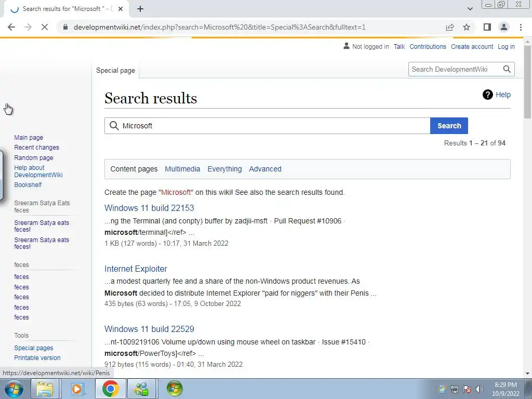Select the Special page tab
The height and width of the screenshot is (399, 532).
pos(115,70)
